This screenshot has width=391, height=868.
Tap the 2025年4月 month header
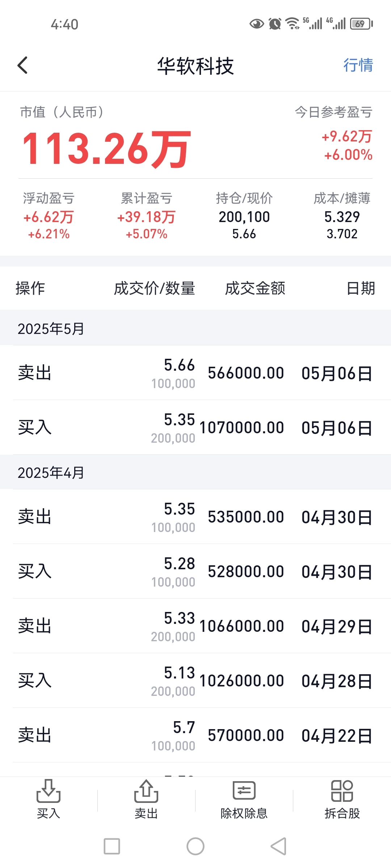click(51, 473)
